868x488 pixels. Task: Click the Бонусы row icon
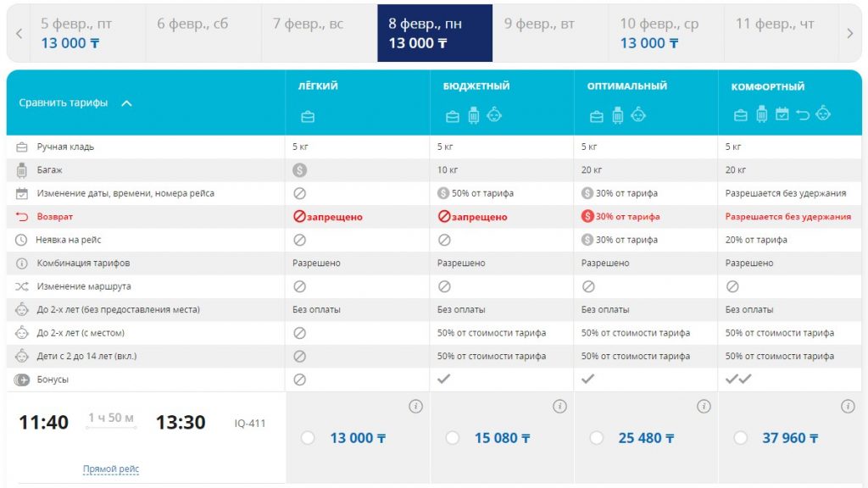coord(22,380)
